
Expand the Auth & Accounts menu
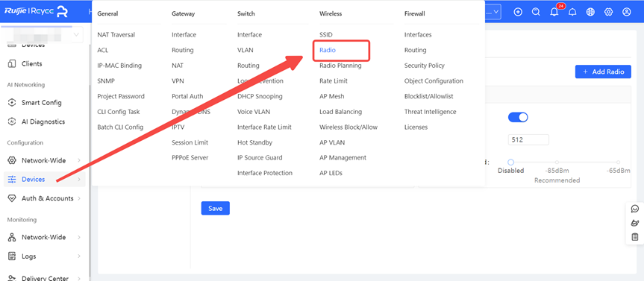[44, 198]
